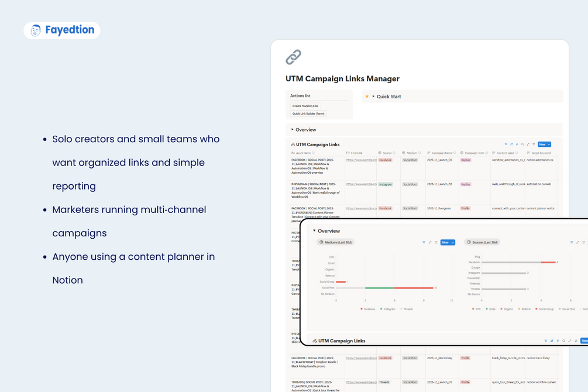
Task: Click the Create Tracking Link button
Action: pyautogui.click(x=305, y=106)
